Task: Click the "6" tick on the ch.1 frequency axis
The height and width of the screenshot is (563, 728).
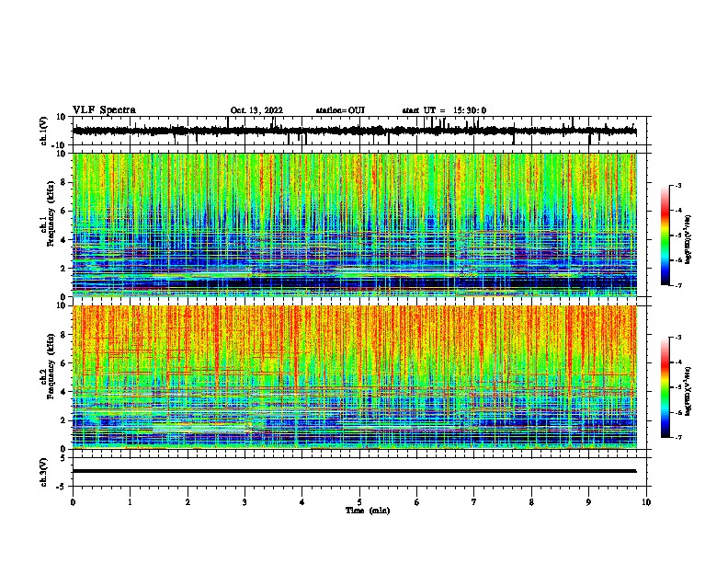Action: pyautogui.click(x=63, y=212)
